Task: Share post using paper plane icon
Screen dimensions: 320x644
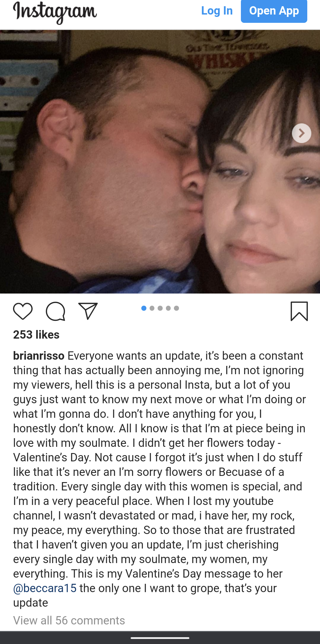Action: click(88, 311)
